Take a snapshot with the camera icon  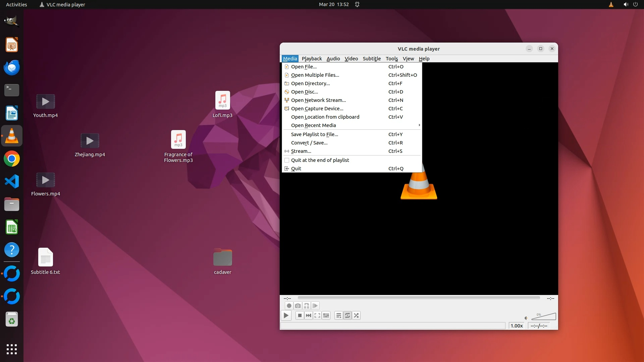click(x=298, y=306)
